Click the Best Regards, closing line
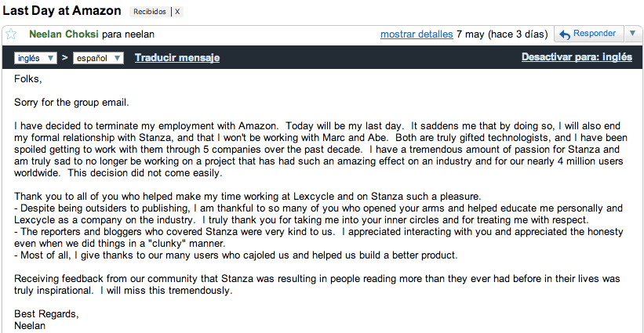 pos(46,314)
